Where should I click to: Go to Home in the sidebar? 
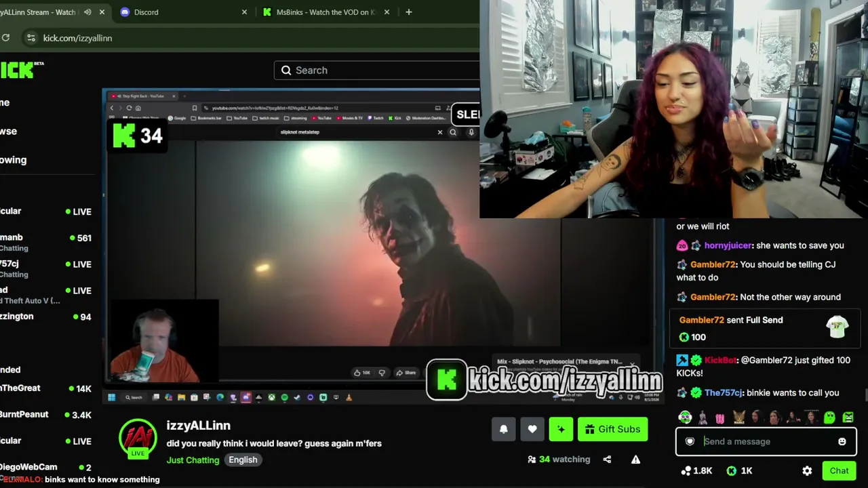click(x=5, y=103)
